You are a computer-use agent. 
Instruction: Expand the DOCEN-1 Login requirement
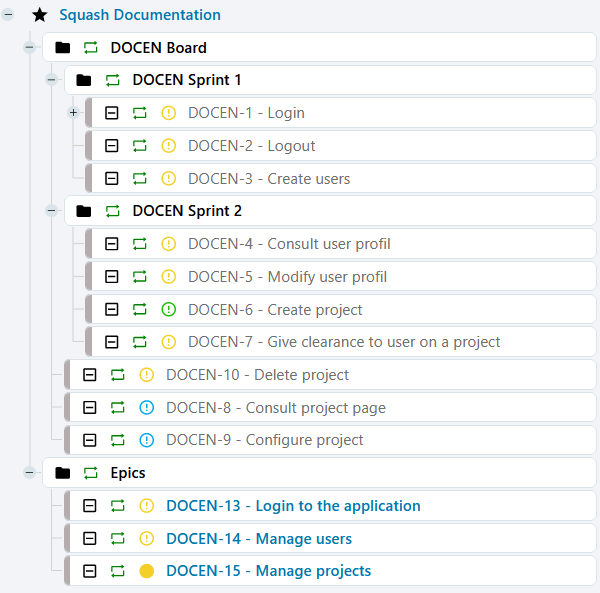point(73,113)
